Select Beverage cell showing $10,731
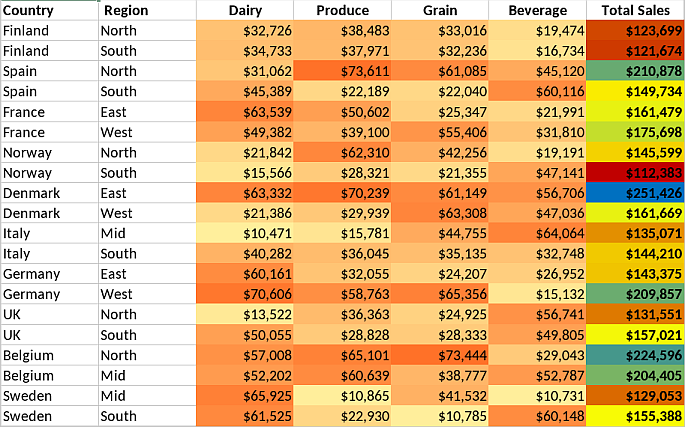The width and height of the screenshot is (685, 427). click(537, 396)
